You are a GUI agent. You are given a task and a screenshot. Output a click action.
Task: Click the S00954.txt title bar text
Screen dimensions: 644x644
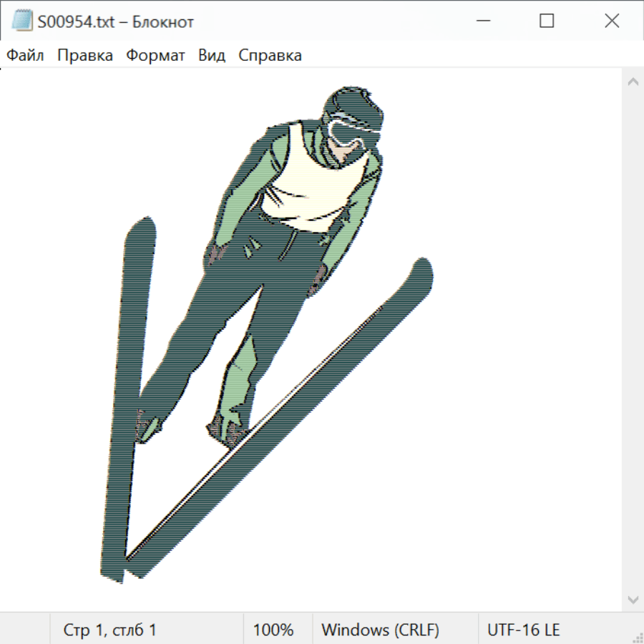pyautogui.click(x=116, y=21)
